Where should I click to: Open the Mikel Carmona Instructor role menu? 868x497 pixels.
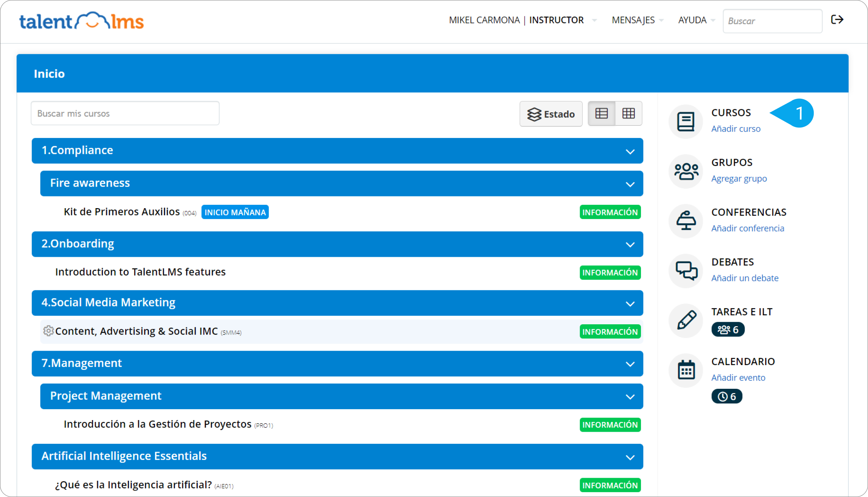522,20
